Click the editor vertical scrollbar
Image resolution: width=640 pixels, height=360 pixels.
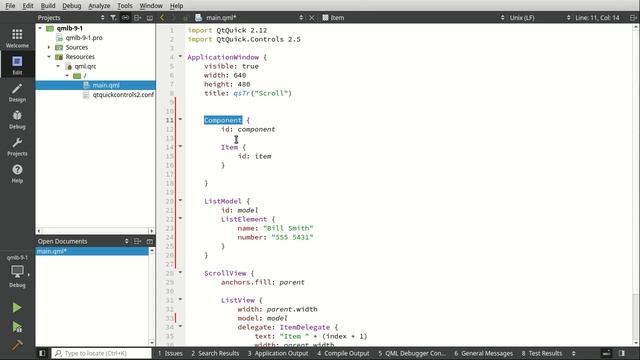(636, 185)
